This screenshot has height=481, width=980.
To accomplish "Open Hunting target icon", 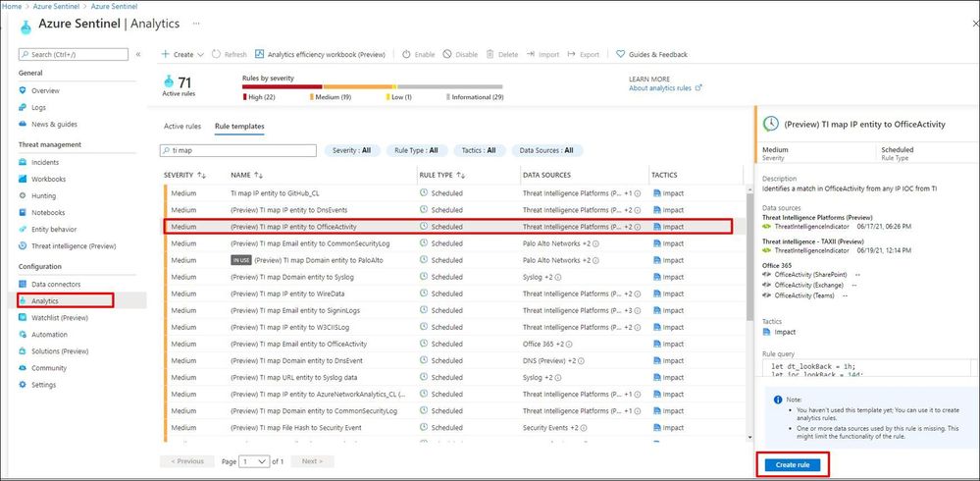I will point(23,195).
